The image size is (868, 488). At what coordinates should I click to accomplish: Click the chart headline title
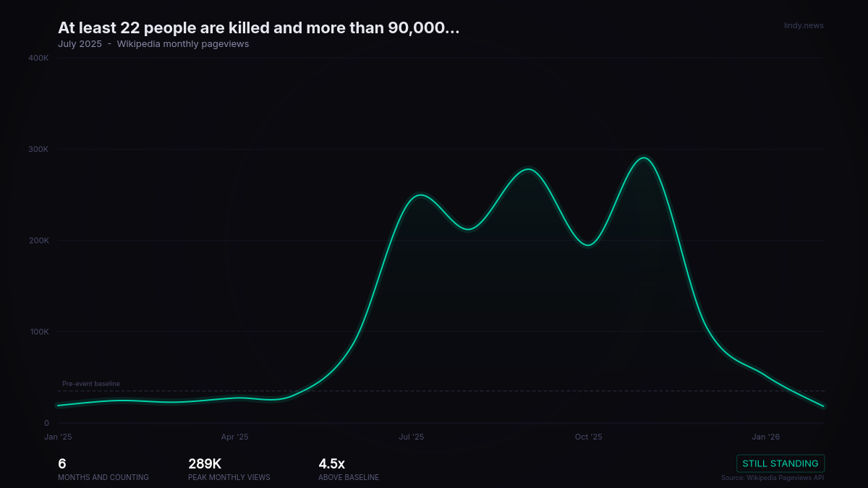click(x=259, y=28)
